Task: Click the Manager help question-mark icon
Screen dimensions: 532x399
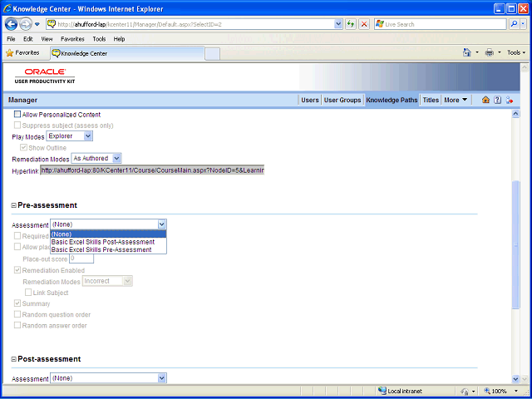Action: [497, 100]
